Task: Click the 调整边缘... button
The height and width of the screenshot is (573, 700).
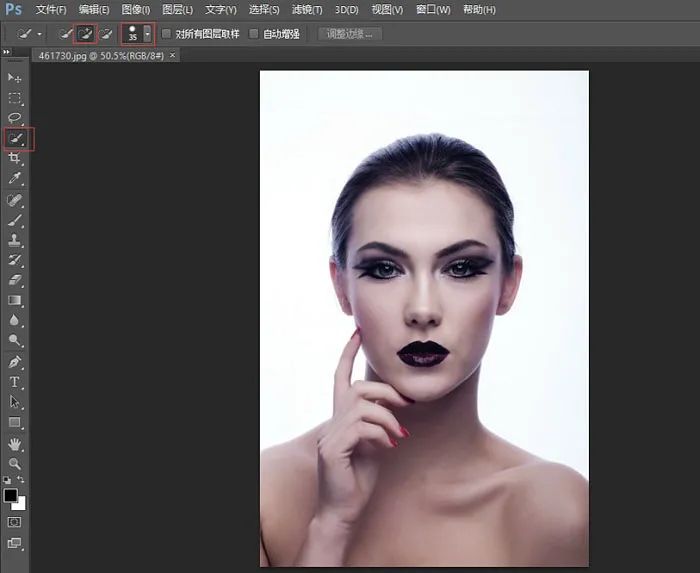Action: 349,33
